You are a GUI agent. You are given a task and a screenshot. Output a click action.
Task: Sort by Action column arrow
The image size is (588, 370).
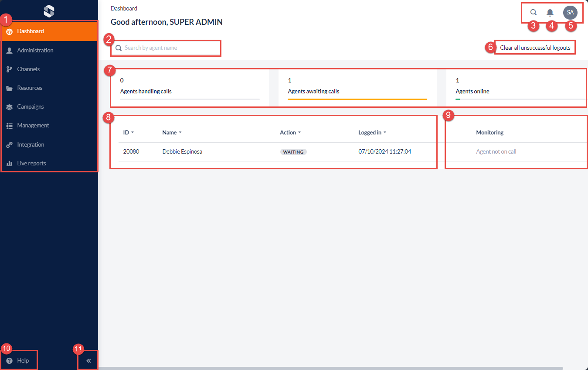tap(299, 133)
